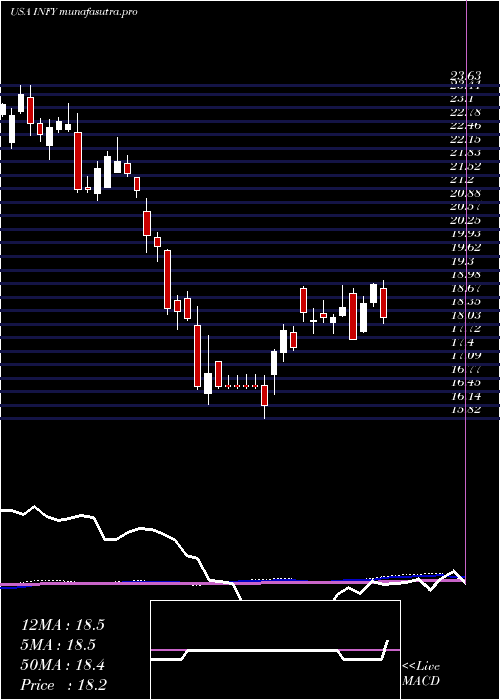Screen dimensions: 500x700
Task: Click the USA INFY munafasutra.pro chart title
Action: (73, 12)
